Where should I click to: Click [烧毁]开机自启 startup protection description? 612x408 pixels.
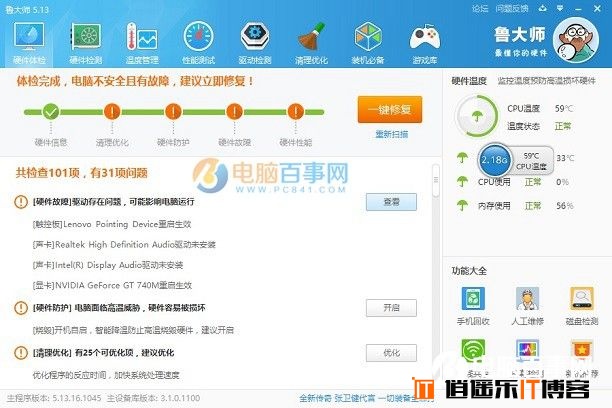[x=133, y=330]
